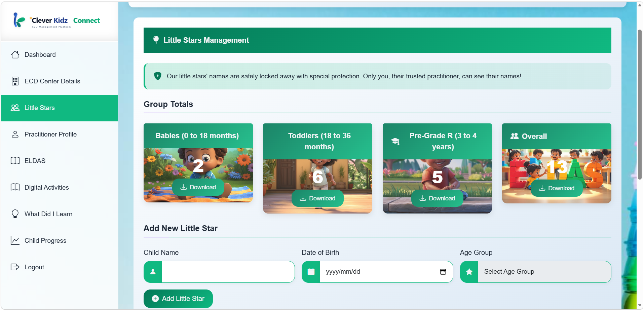This screenshot has width=644, height=310.
Task: Click the shield icon in protection notice
Action: pos(157,76)
